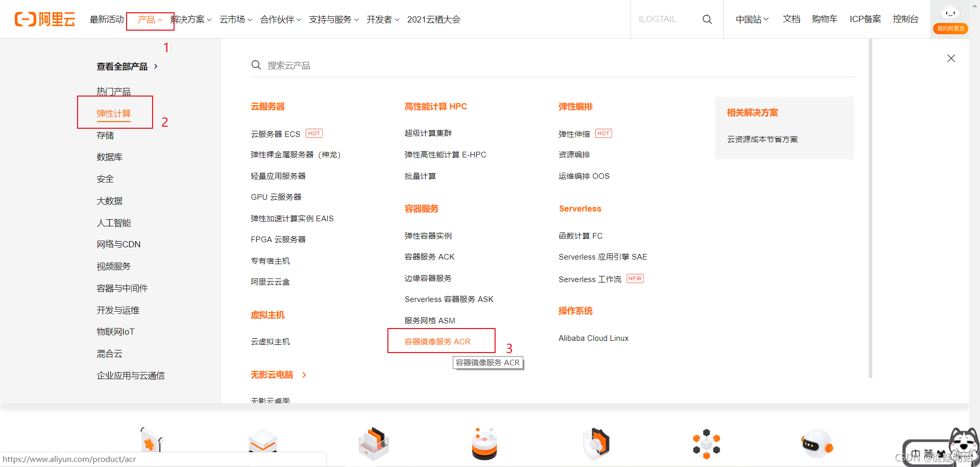Expand the 产品 dropdown menu

(x=150, y=19)
